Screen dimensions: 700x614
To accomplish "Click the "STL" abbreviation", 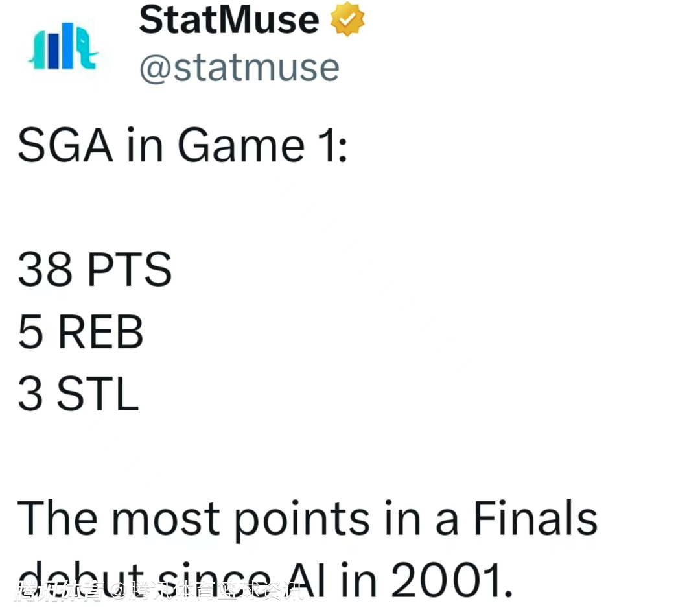I will click(98, 394).
